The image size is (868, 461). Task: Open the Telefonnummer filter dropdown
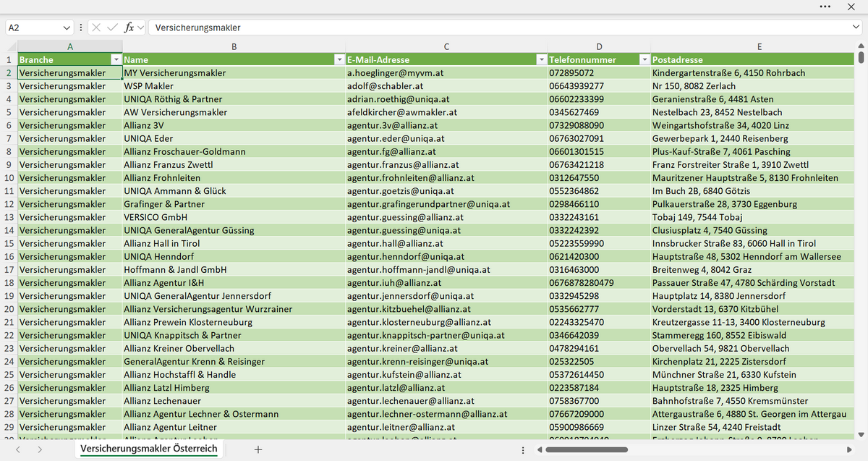point(644,59)
